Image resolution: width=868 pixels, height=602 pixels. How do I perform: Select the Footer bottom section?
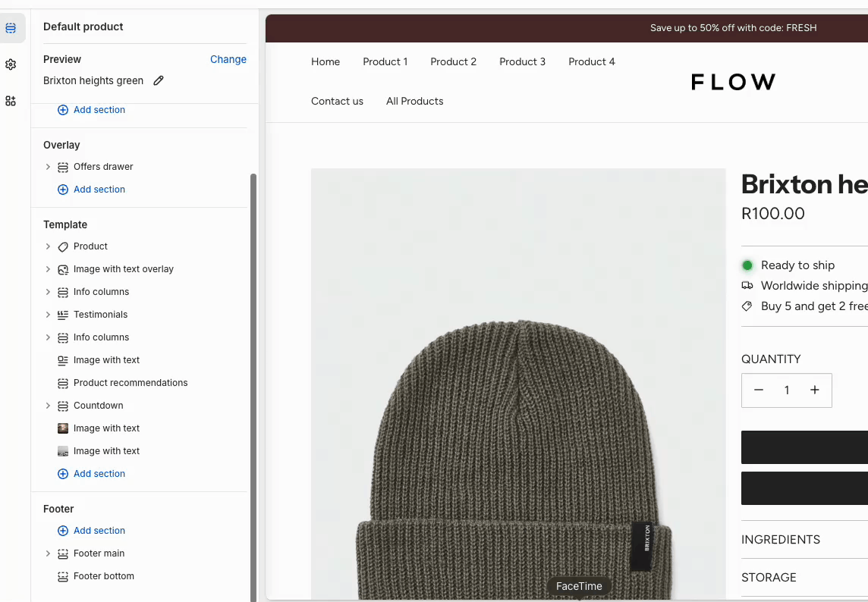click(104, 576)
